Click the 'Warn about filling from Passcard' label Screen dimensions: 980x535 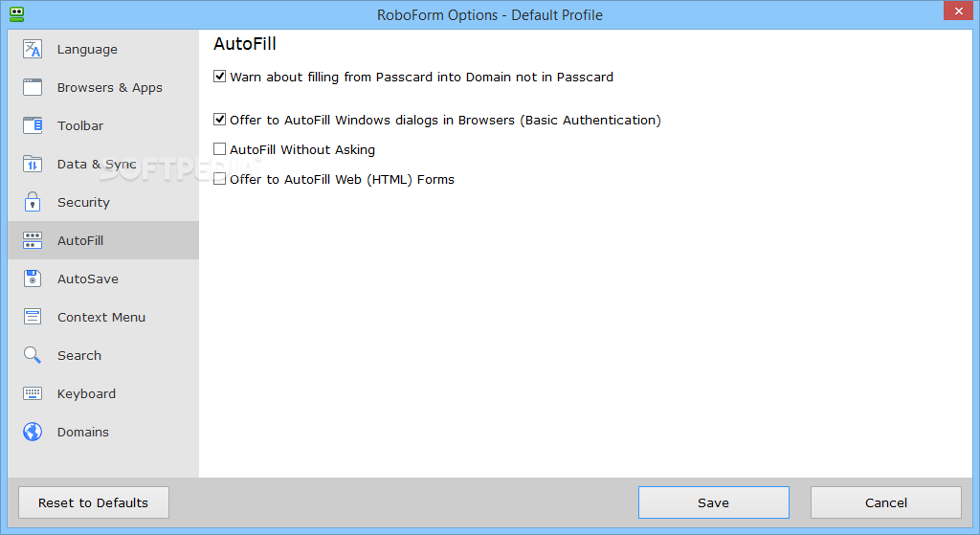point(421,77)
